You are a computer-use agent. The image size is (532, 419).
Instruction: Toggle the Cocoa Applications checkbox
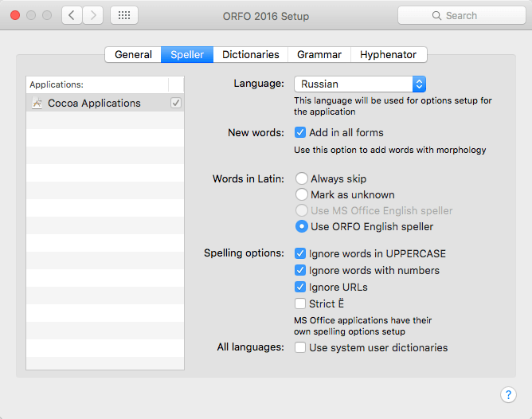point(176,103)
